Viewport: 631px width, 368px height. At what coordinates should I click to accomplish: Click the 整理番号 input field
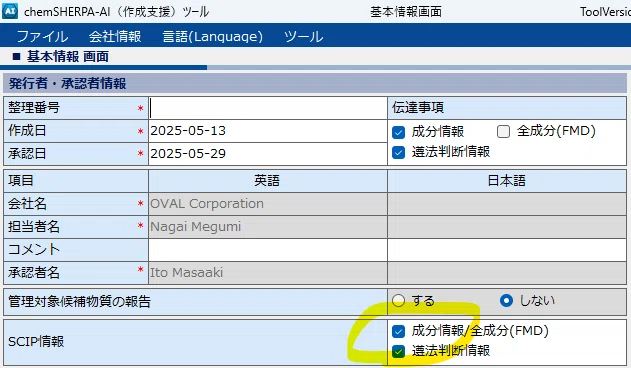pyautogui.click(x=268, y=108)
